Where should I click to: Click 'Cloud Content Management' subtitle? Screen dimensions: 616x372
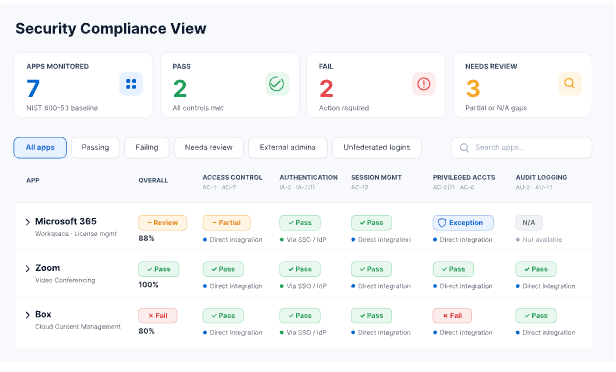coord(78,327)
